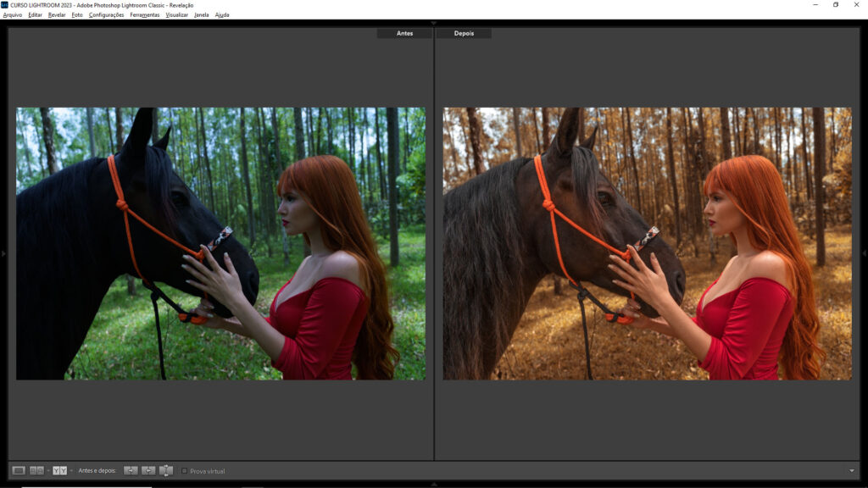This screenshot has width=868, height=488.
Task: Expand the hidden left panel
Action: [3, 253]
